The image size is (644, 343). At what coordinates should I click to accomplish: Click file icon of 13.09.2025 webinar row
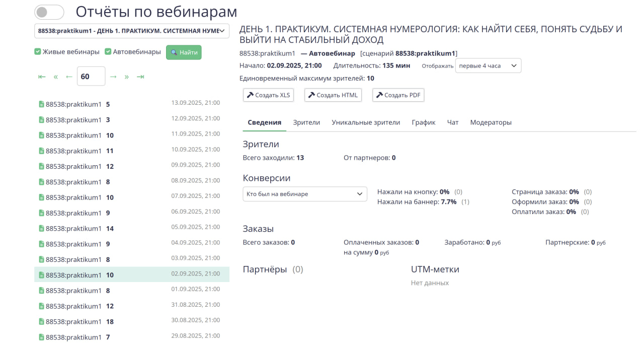[42, 104]
